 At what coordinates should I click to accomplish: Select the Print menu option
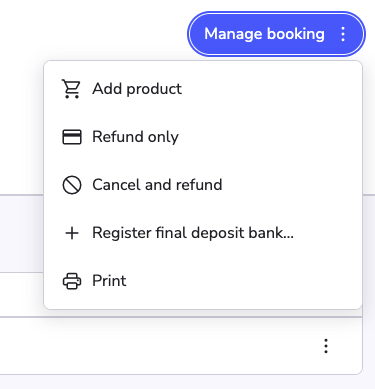click(203, 281)
